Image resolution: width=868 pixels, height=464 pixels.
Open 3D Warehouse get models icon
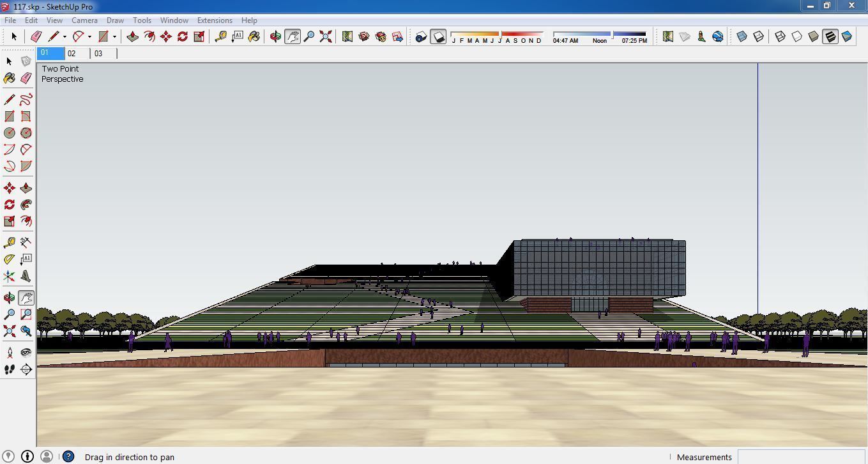coord(364,36)
